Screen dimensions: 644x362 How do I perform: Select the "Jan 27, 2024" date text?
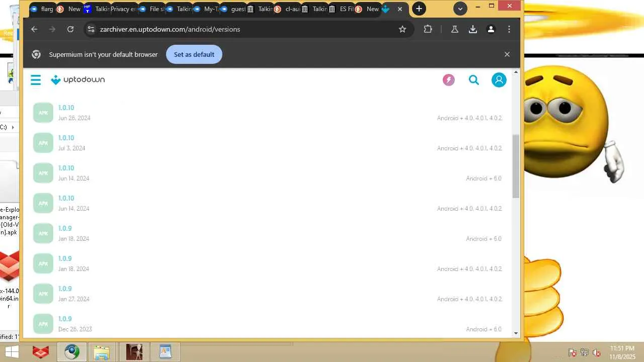[x=74, y=299]
